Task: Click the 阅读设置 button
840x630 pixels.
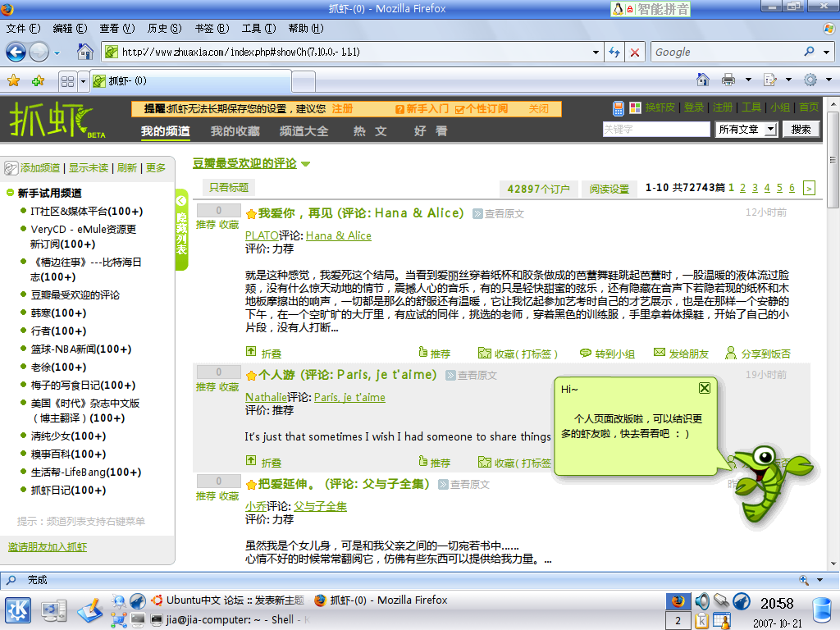Action: [x=609, y=189]
